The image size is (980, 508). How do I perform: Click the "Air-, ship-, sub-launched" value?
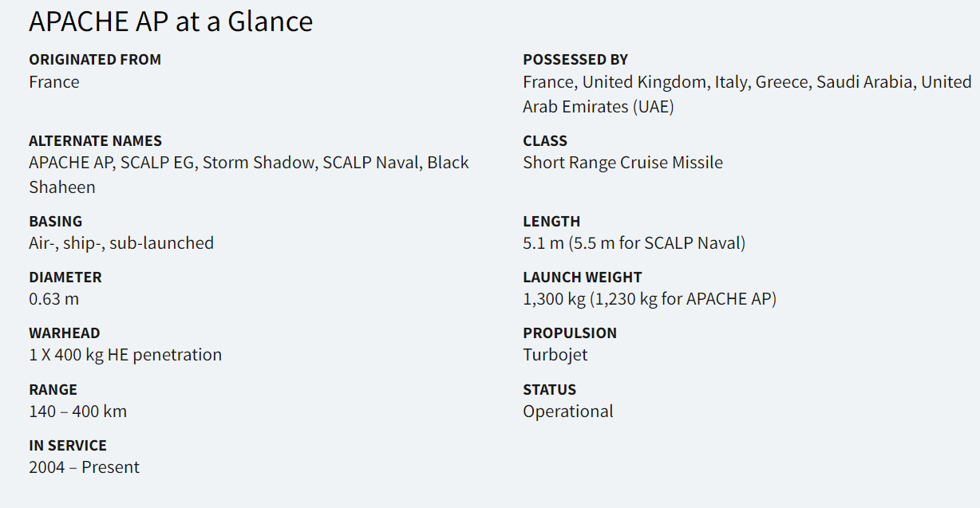coord(121,243)
